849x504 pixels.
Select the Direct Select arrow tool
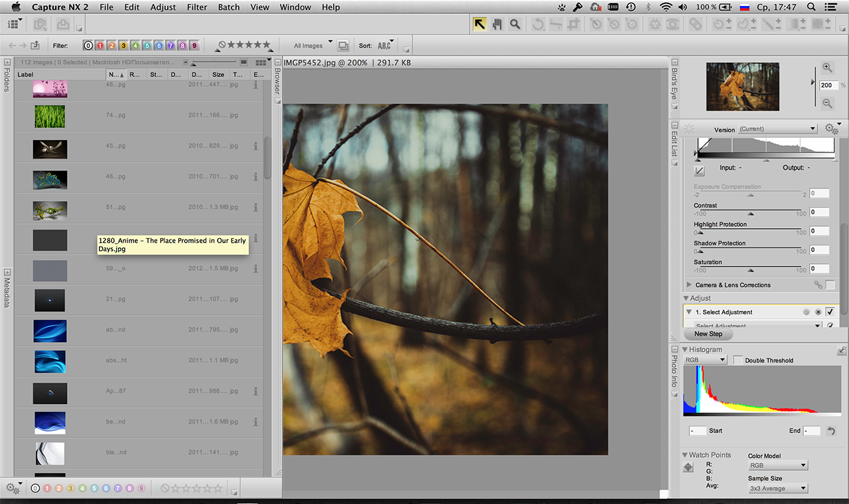click(x=479, y=24)
